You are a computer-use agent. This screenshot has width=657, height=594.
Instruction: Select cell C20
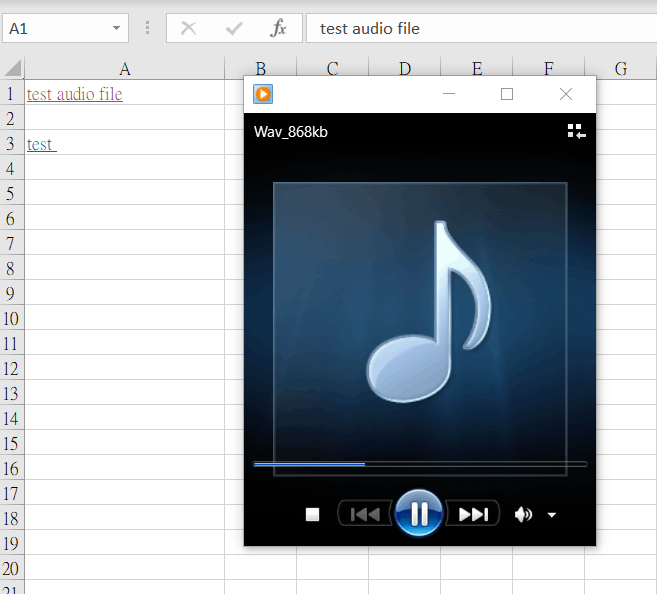tap(332, 568)
